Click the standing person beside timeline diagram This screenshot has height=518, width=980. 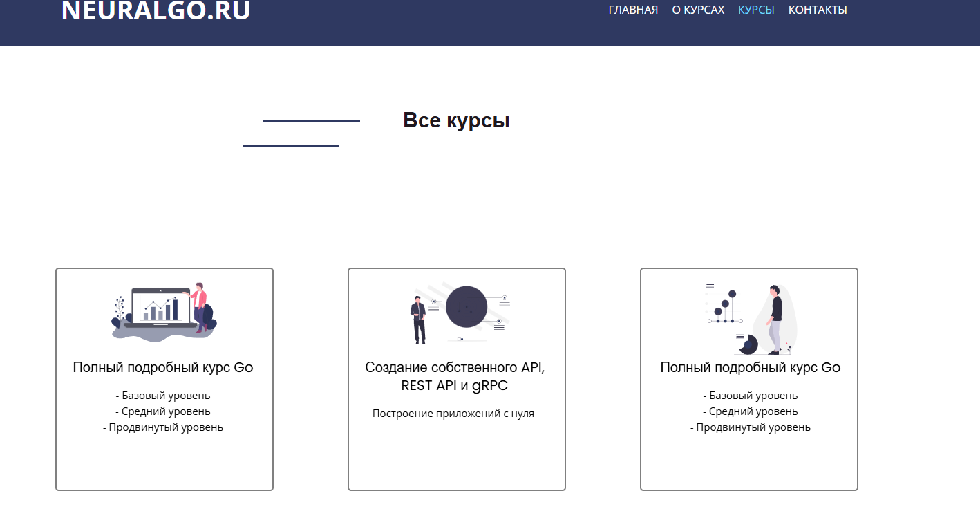(775, 318)
